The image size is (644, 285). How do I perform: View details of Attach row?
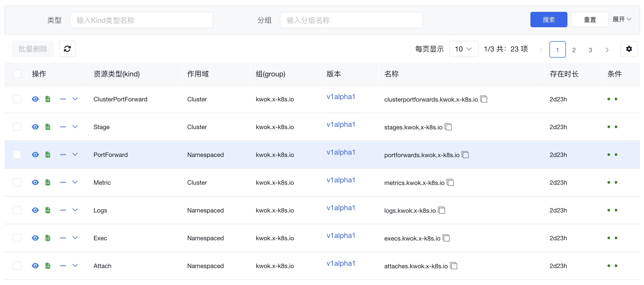coord(35,266)
